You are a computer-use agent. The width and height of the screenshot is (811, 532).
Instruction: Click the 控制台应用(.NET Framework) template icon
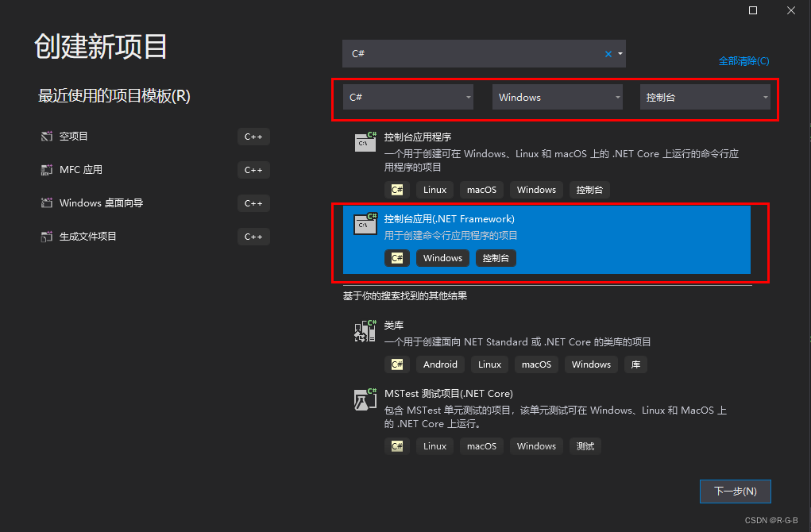pos(365,223)
